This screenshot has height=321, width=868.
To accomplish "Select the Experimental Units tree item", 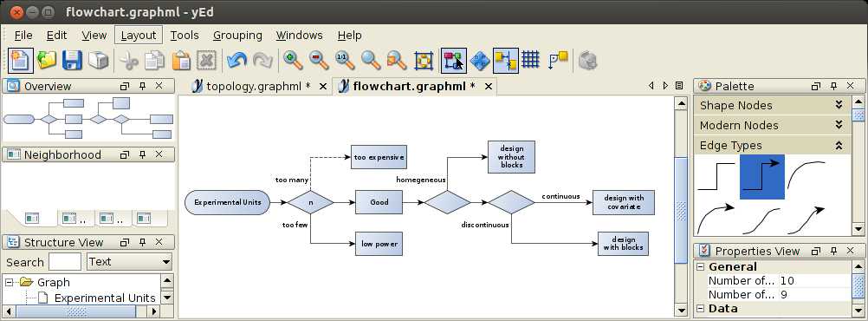I will [x=105, y=298].
